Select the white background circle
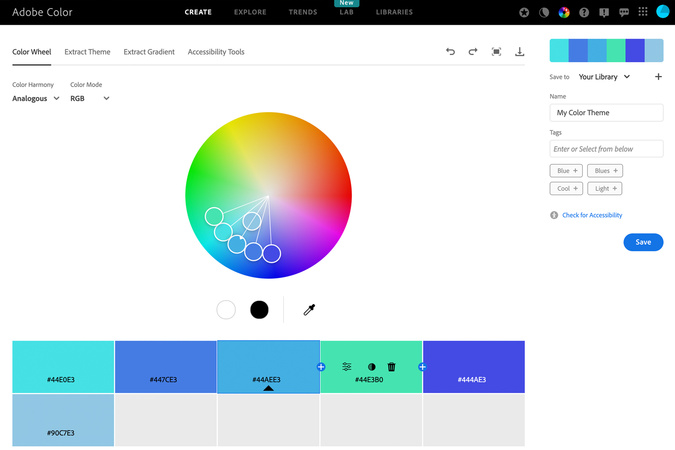The image size is (675, 450). (x=226, y=310)
